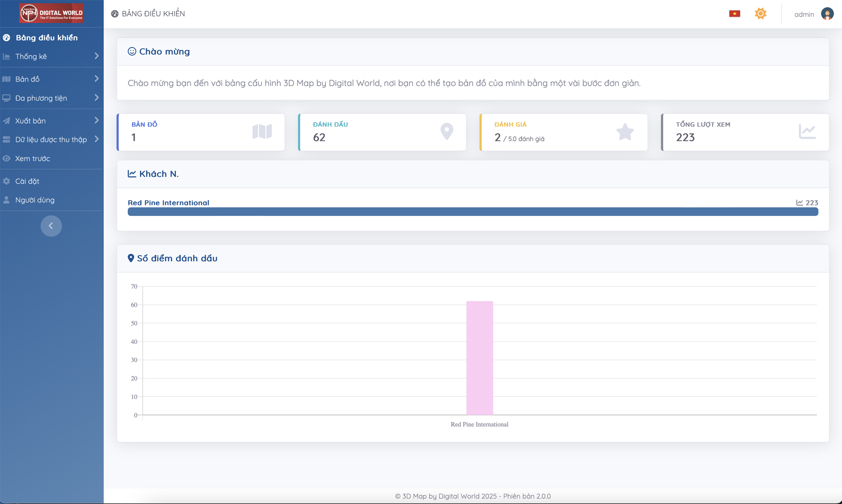Image resolution: width=842 pixels, height=504 pixels.
Task: Open Xem trước preview link
Action: click(32, 158)
